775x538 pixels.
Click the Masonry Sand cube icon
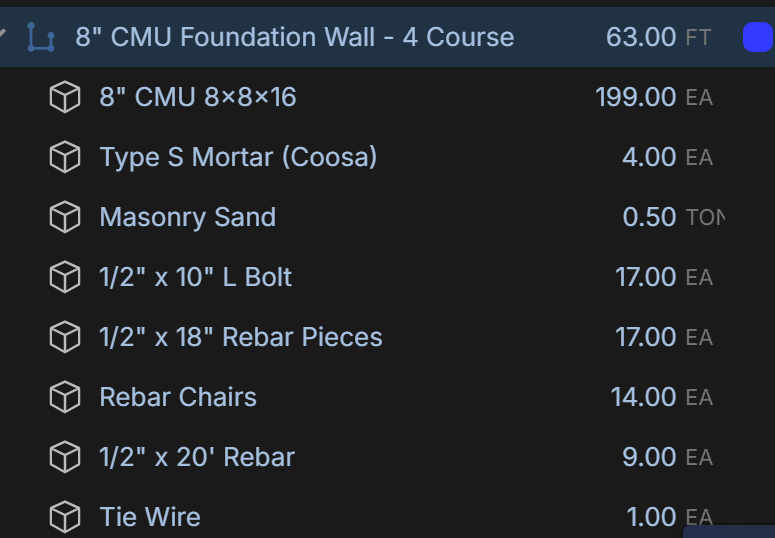[65, 217]
